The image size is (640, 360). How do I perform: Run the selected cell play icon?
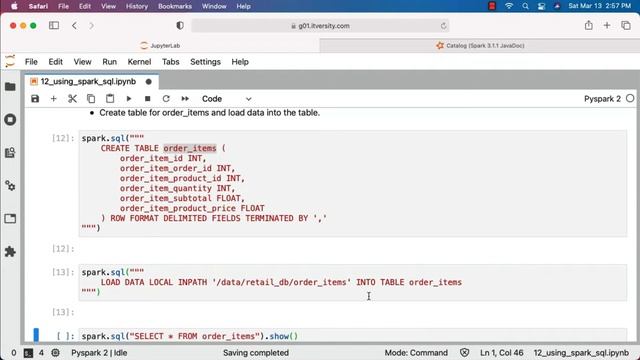(129, 99)
